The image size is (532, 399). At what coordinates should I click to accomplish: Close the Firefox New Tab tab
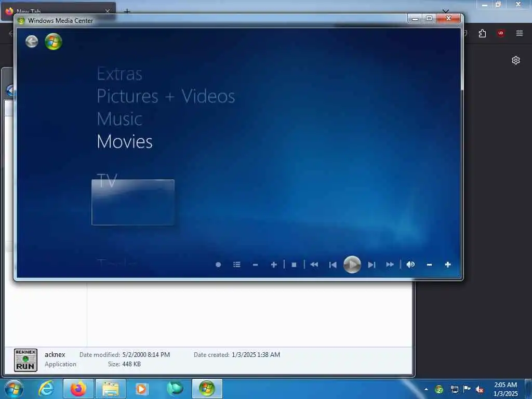(x=108, y=11)
